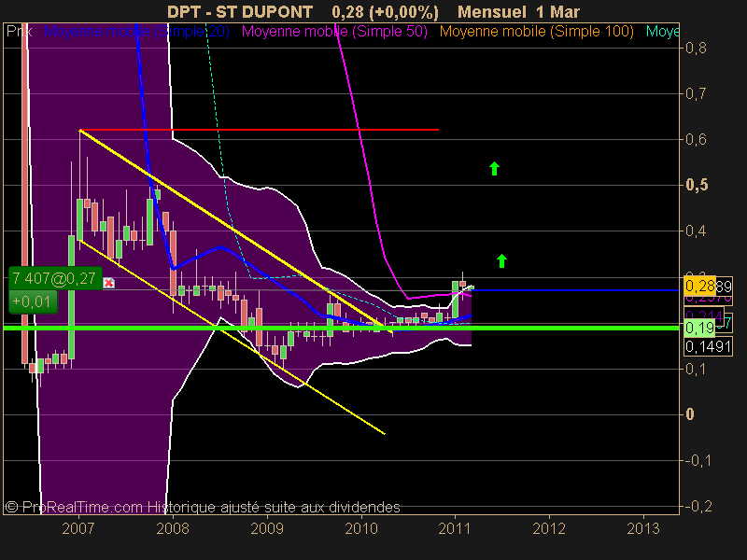Select the thick green horizontal support line
Viewport: 747px width, 560px height.
coord(341,328)
